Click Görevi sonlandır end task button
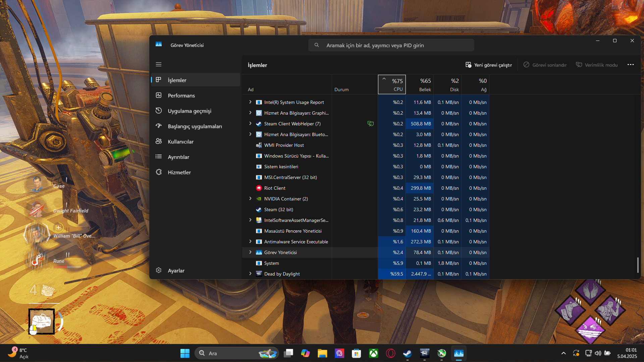The image size is (644, 362). 545,65
